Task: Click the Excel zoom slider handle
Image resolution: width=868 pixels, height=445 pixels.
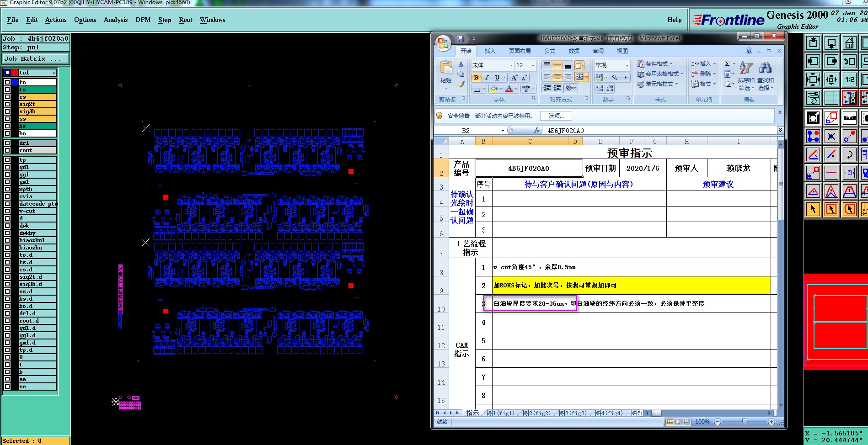Action: (744, 422)
